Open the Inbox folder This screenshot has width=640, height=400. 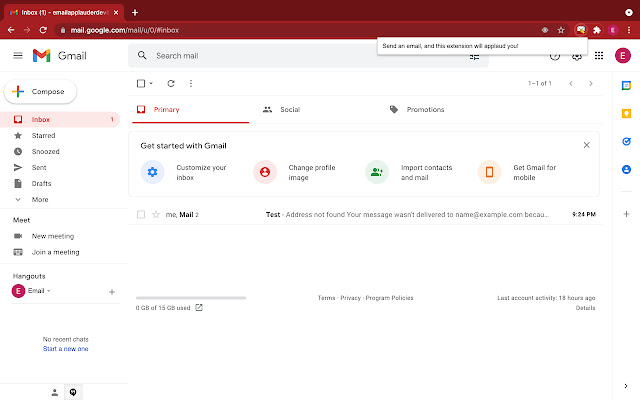coord(60,120)
